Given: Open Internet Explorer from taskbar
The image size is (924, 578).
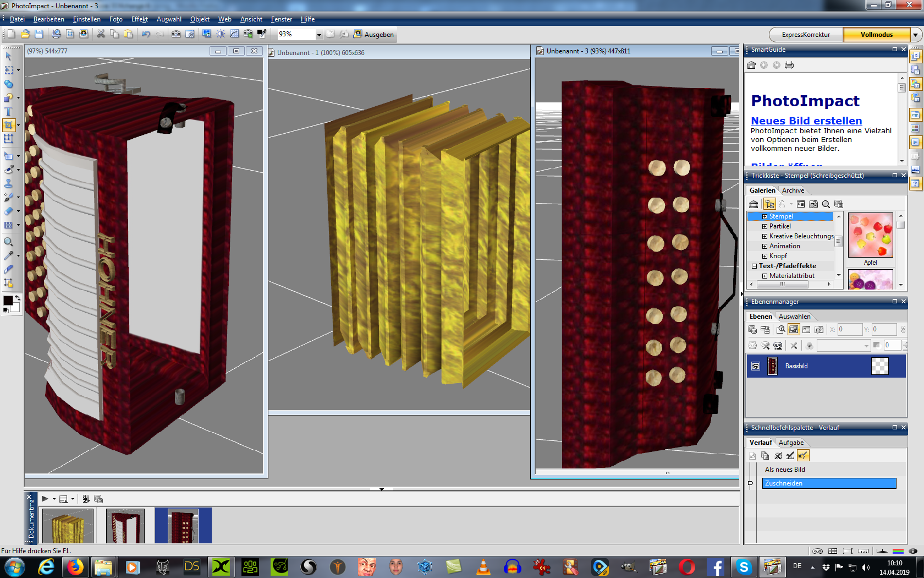Looking at the screenshot, I should click(46, 567).
